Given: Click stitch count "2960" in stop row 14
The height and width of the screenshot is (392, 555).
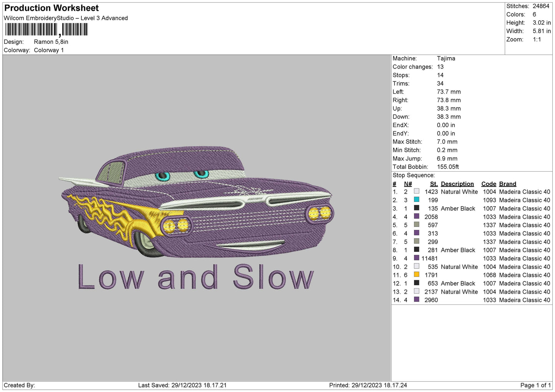Looking at the screenshot, I should [431, 300].
